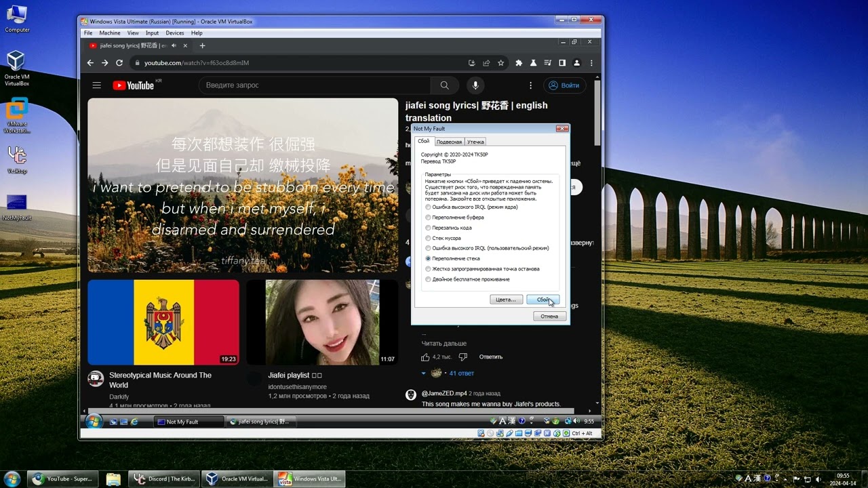Image resolution: width=868 pixels, height=488 pixels.
Task: Select Двойное бесплатное проживание option
Action: click(x=467, y=279)
